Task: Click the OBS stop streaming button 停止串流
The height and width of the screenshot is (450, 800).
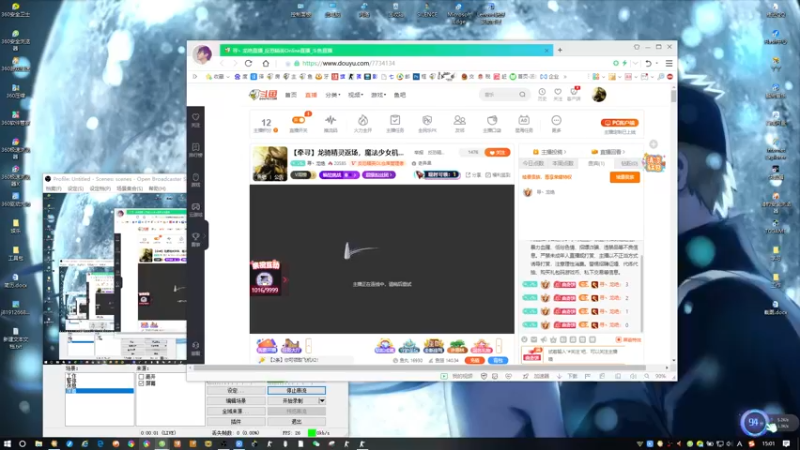Action: 296,390
